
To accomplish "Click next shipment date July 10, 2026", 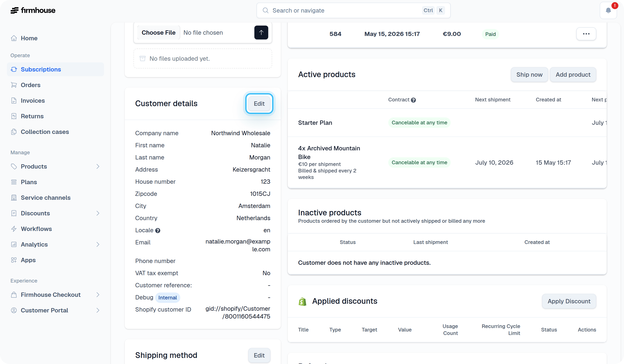I will 494,162.
